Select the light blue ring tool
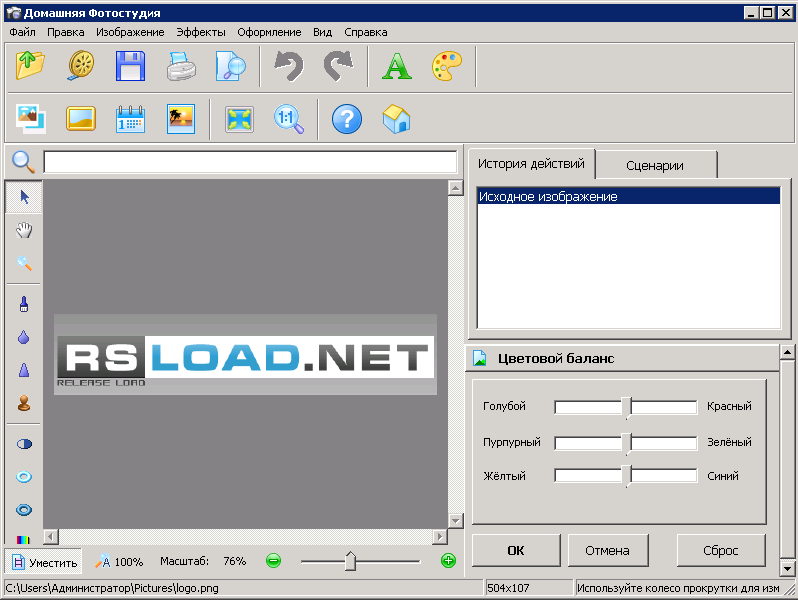The width and height of the screenshot is (798, 600). (24, 477)
